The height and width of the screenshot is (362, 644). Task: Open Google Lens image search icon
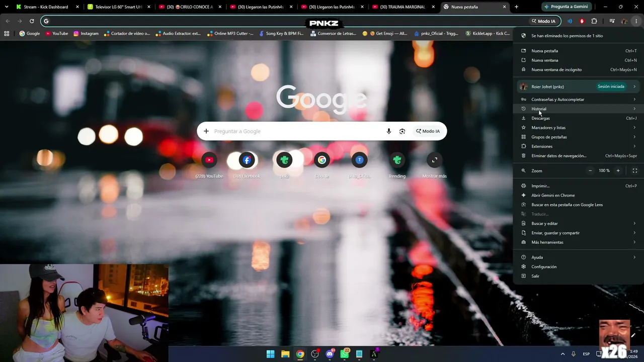(402, 131)
